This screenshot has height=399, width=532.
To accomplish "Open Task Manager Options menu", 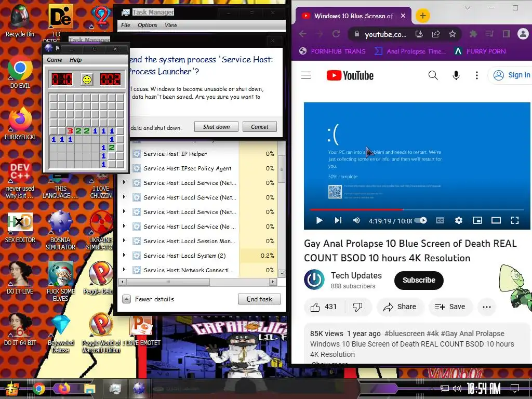I will pyautogui.click(x=147, y=25).
